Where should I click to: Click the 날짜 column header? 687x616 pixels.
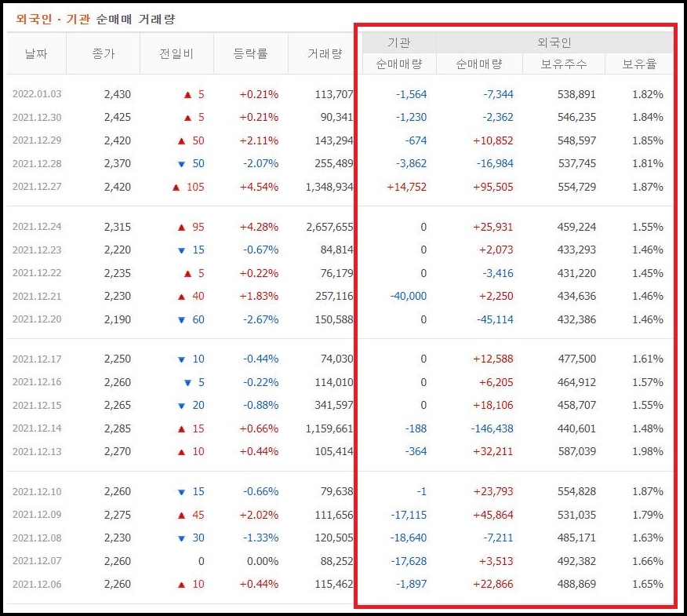click(x=36, y=53)
